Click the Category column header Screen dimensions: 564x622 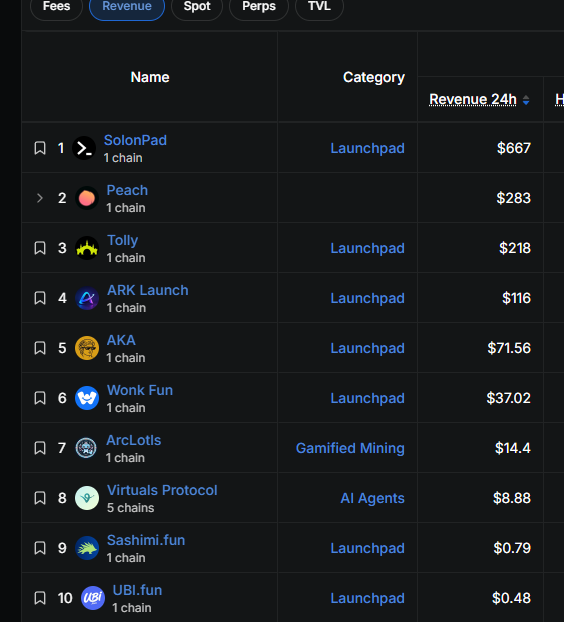point(374,77)
